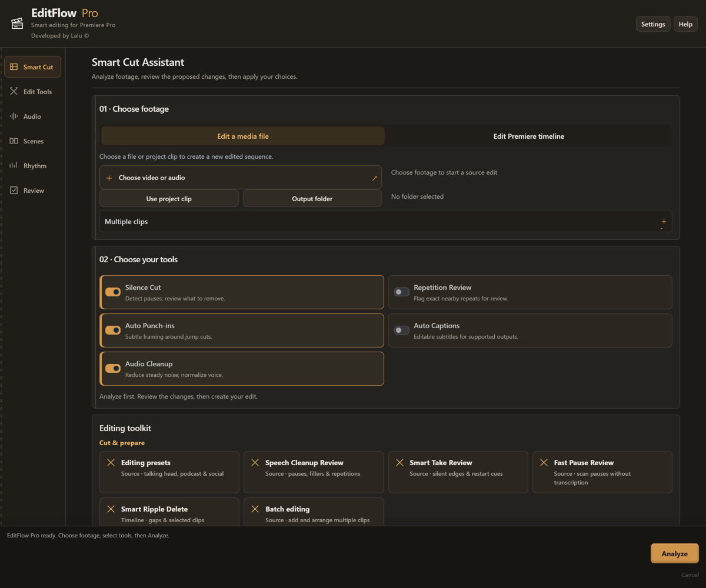The image size is (706, 588).
Task: Disable the Auto Punch-ins switch
Action: point(113,330)
